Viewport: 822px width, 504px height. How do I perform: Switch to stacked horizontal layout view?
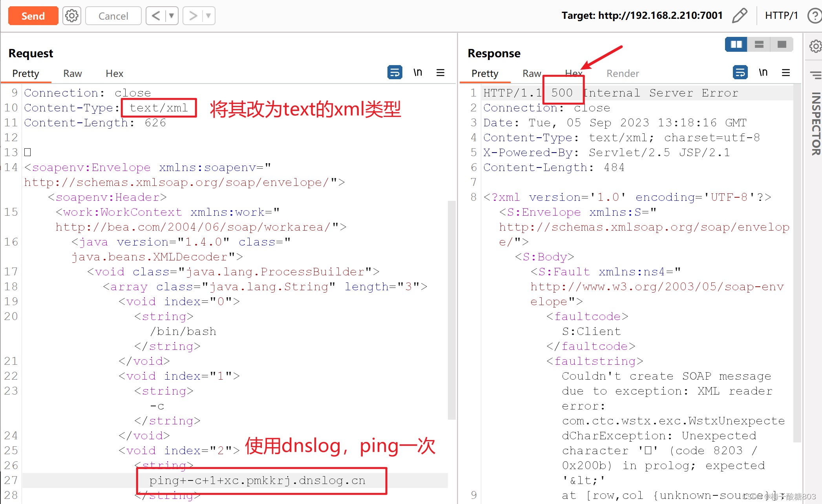point(759,44)
